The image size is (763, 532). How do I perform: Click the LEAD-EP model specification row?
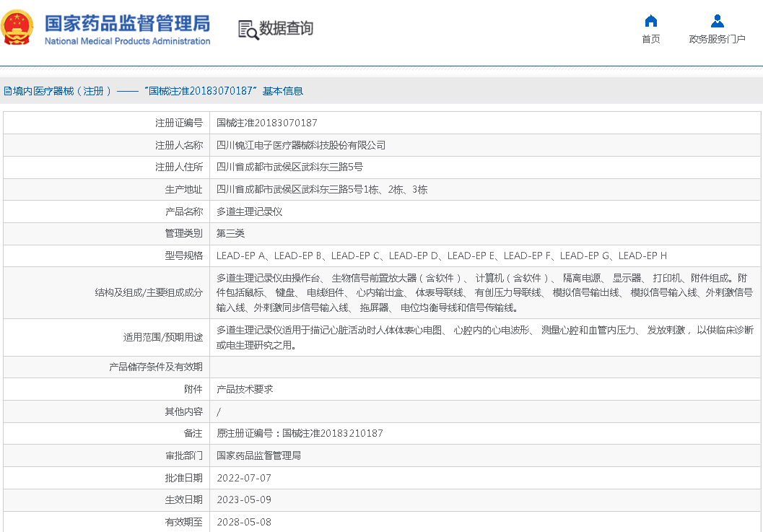tap(441, 256)
